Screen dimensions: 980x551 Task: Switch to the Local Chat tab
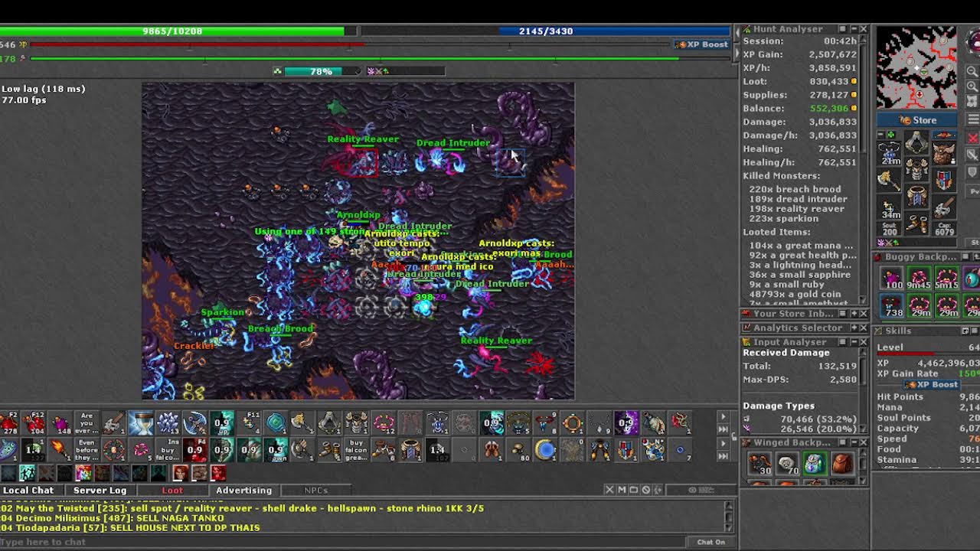point(29,491)
